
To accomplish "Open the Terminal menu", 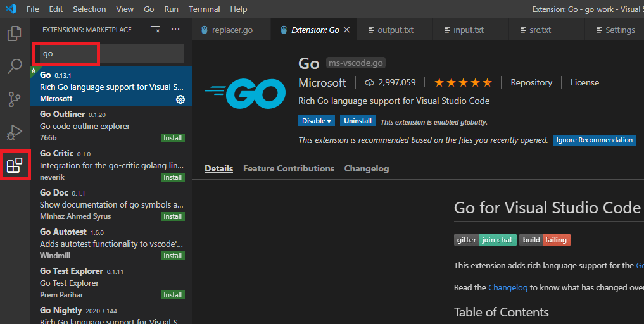I will coord(204,9).
